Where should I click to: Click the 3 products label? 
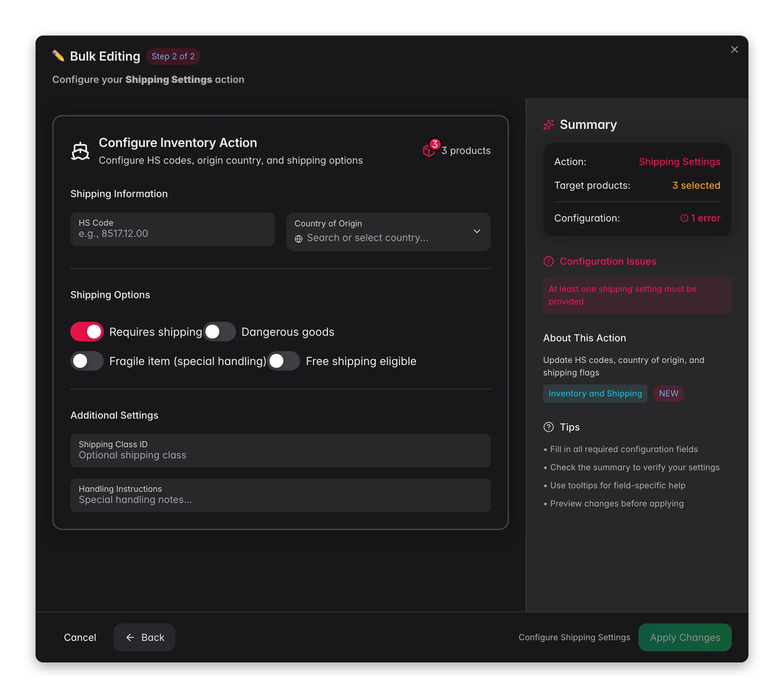coord(466,150)
